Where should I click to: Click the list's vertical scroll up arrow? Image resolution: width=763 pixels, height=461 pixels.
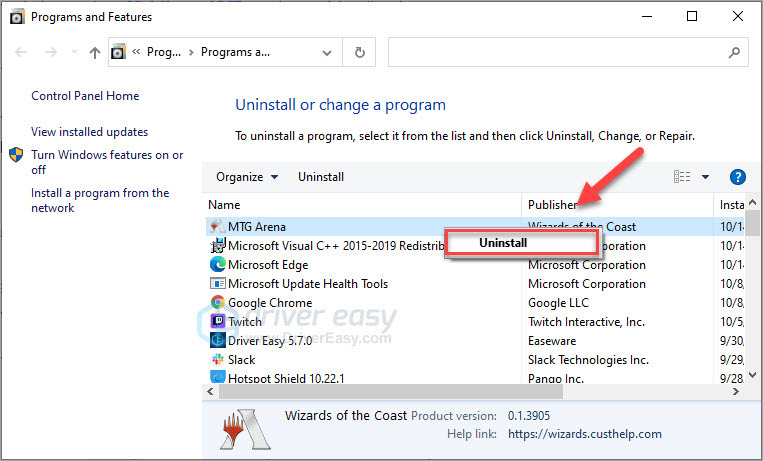pyautogui.click(x=752, y=202)
